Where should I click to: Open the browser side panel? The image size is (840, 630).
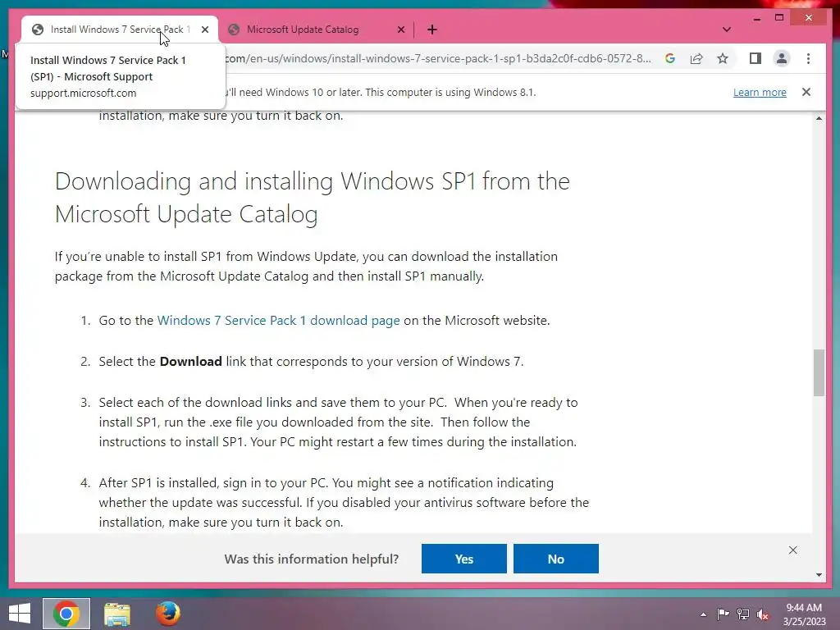tap(756, 58)
